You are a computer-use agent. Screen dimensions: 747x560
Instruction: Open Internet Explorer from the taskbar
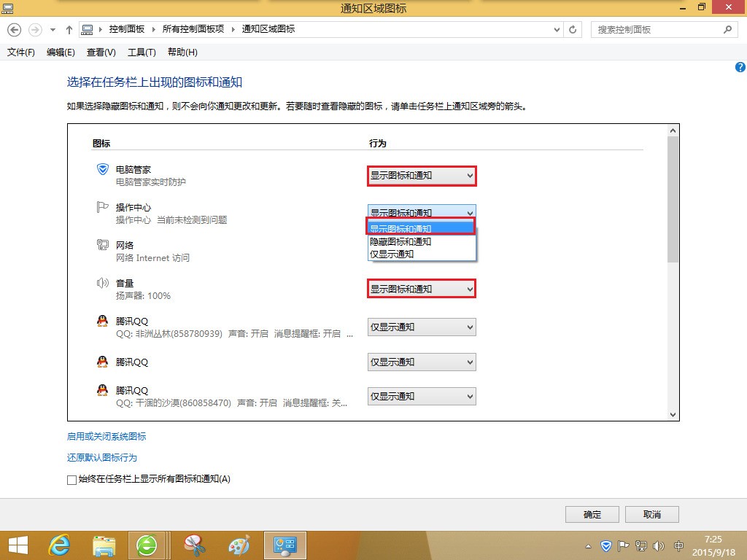tap(59, 545)
